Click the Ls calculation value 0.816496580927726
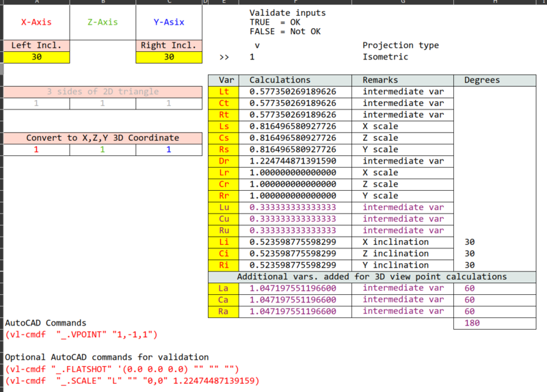Image resolution: width=547 pixels, height=392 pixels. [x=295, y=127]
